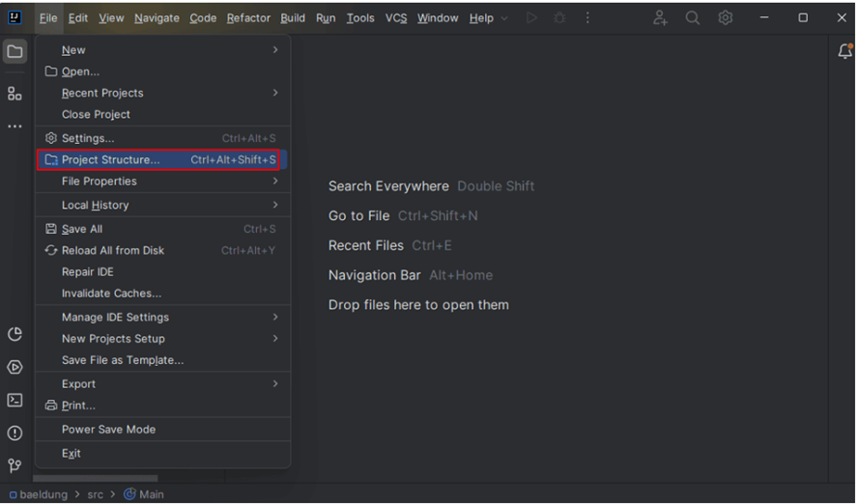
Task: Open the Terminal tool window icon
Action: point(14,401)
